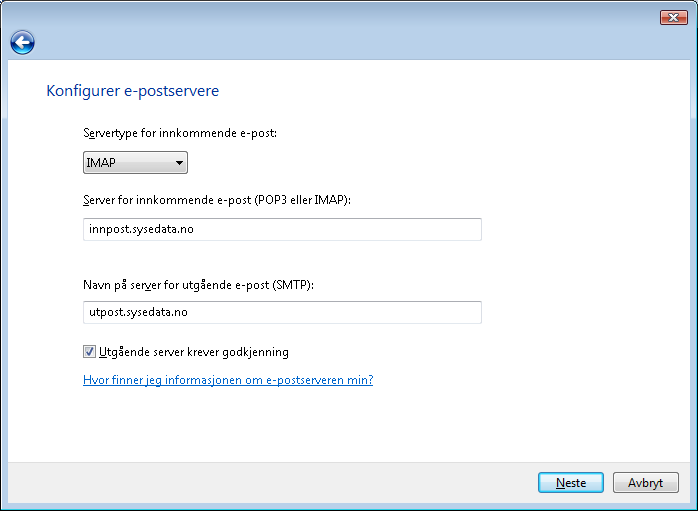Screen dimensions: 698x511
Task: Place the cursor in the 'innpost.sysedata.no' text
Action: pyautogui.click(x=138, y=229)
